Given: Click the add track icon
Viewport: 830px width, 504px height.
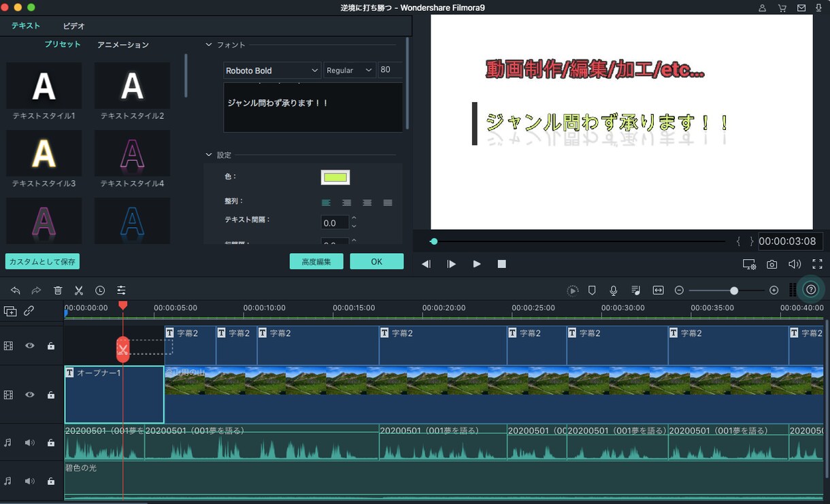Looking at the screenshot, I should coord(10,311).
